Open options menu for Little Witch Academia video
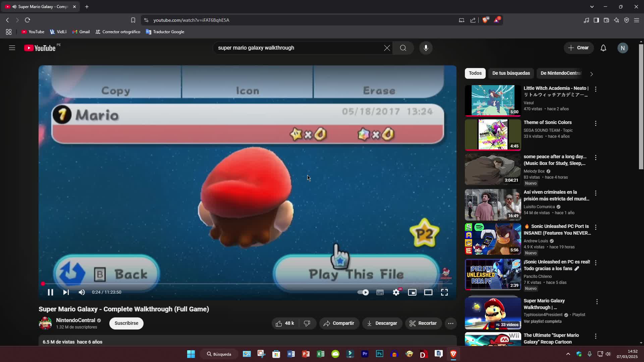 tap(596, 89)
